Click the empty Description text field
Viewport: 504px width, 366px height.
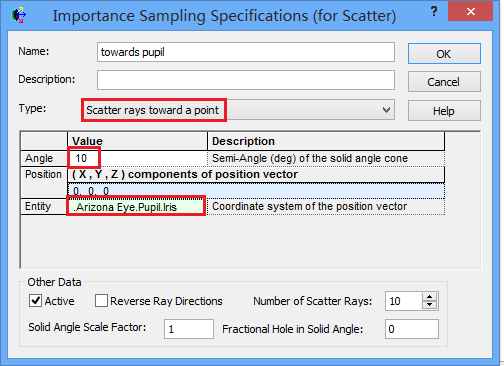[246, 80]
